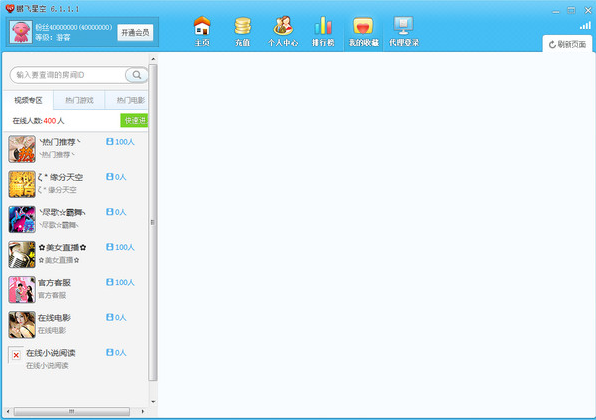The image size is (596, 420).
Task: Open the 排行榜 ranking chart icon
Action: tap(323, 26)
